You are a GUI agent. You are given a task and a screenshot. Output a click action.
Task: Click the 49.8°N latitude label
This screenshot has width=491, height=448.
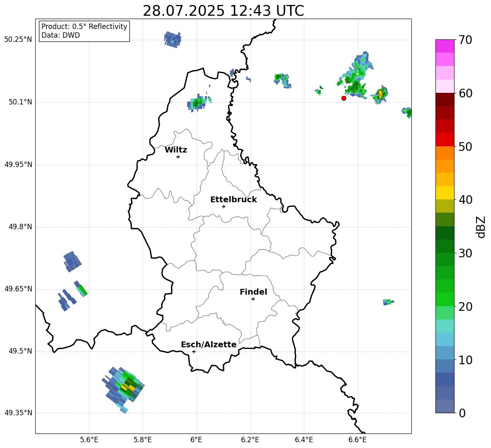point(20,227)
